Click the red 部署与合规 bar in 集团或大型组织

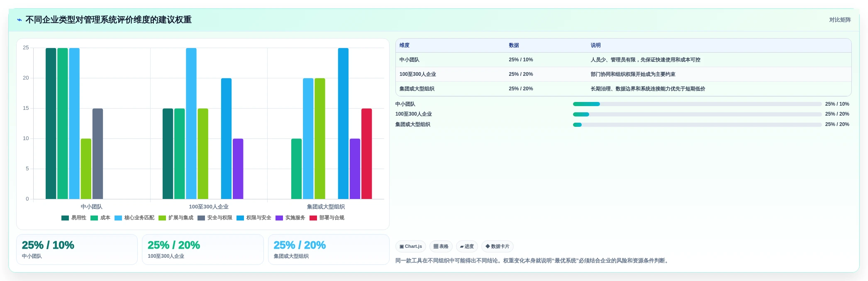[x=366, y=154]
